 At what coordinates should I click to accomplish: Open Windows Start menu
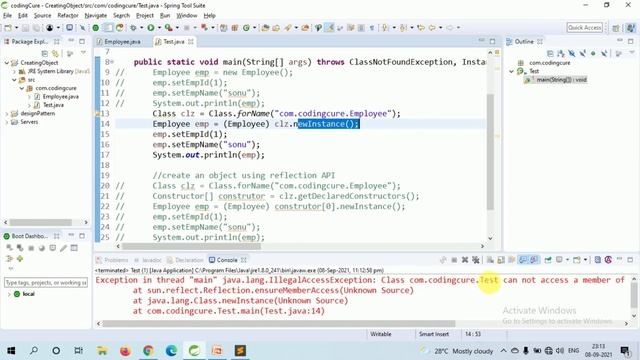pyautogui.click(x=11, y=351)
